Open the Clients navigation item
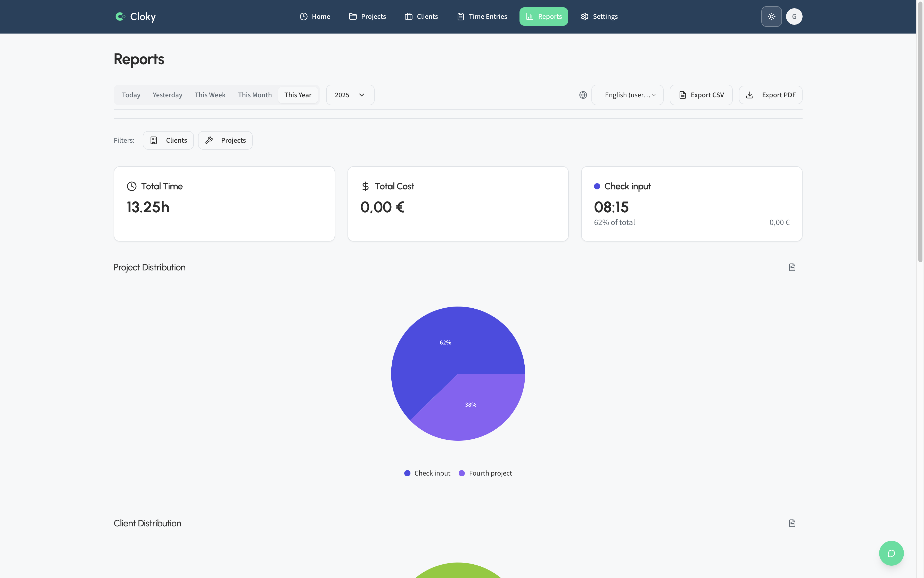924x578 pixels. pyautogui.click(x=421, y=17)
